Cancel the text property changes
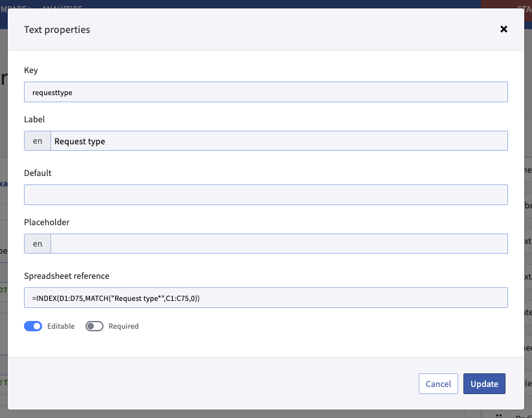The width and height of the screenshot is (532, 418). 438,384
